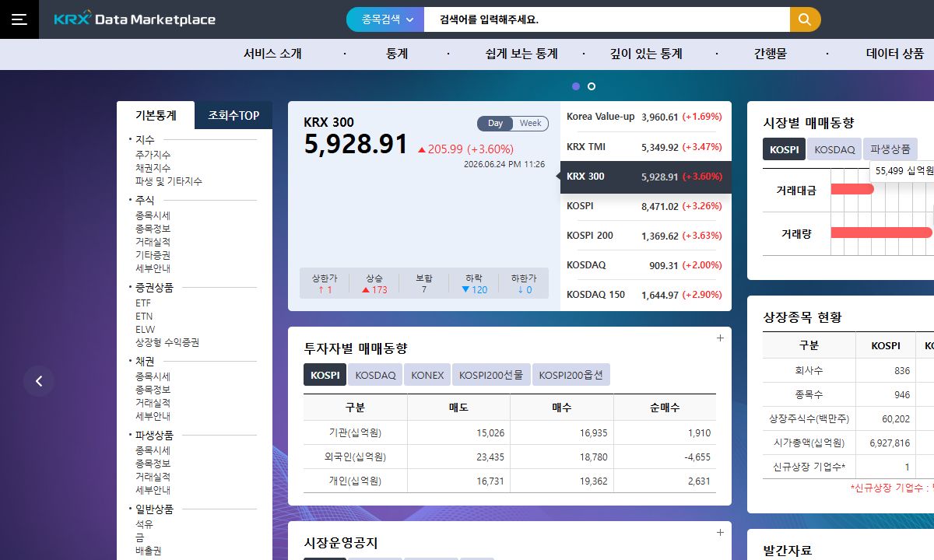934x560 pixels.
Task: Click 개인 매수 value 19,362
Action: coord(593,481)
